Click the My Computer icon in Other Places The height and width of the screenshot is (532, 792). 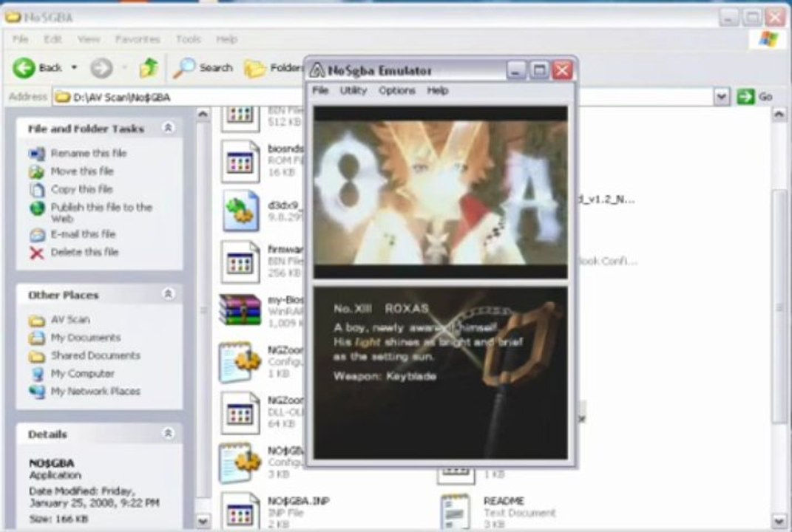coord(37,374)
